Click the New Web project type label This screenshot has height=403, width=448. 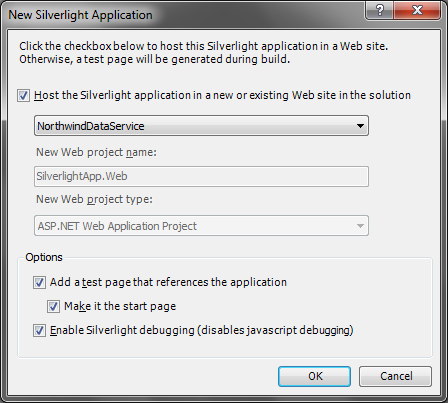(94, 199)
